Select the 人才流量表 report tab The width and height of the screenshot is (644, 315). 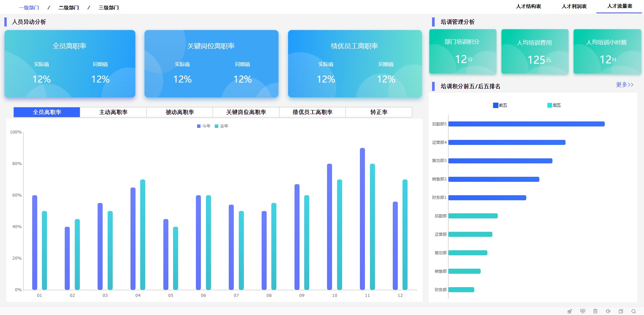click(x=620, y=6)
